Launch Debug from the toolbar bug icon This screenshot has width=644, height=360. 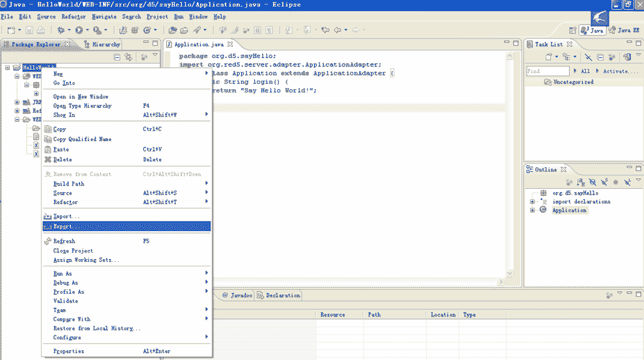point(61,30)
